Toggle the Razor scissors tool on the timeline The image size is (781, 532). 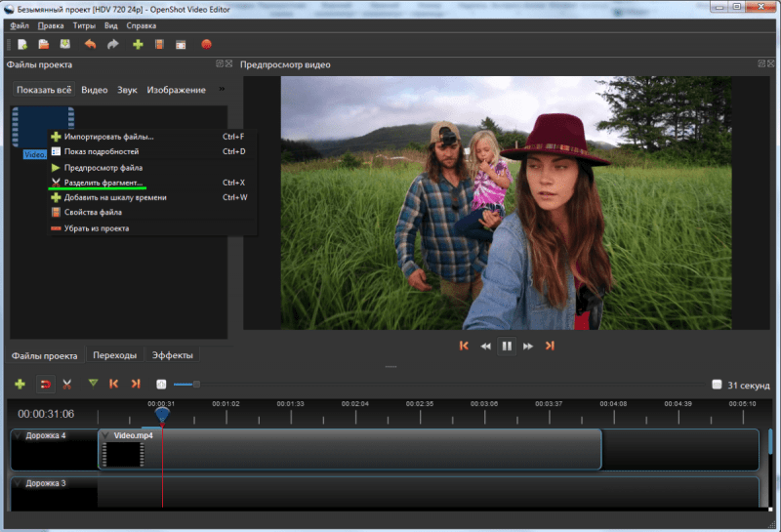click(67, 385)
